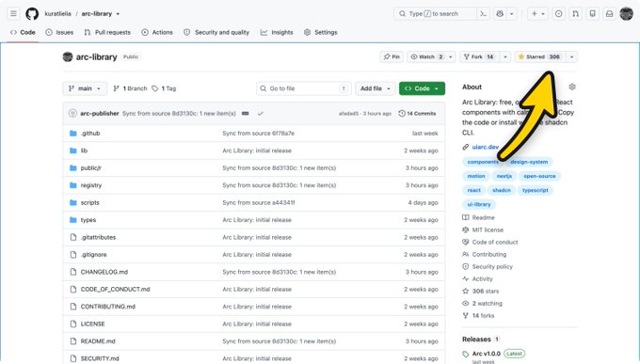Open the About settings gear icon
The image size is (640, 364).
click(x=572, y=87)
